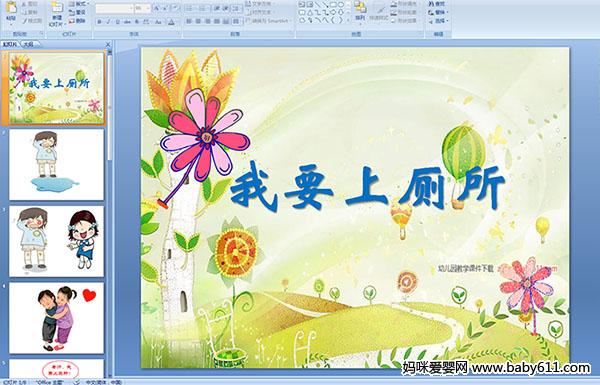Image resolution: width=600 pixels, height=385 pixels.
Task: Expand the shapes gallery More arrow
Action: pos(348,19)
